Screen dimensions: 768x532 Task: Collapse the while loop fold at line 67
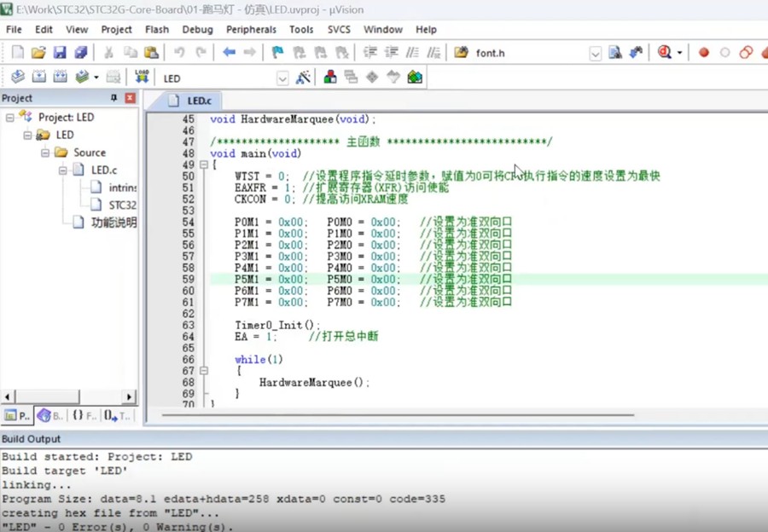pyautogui.click(x=203, y=371)
